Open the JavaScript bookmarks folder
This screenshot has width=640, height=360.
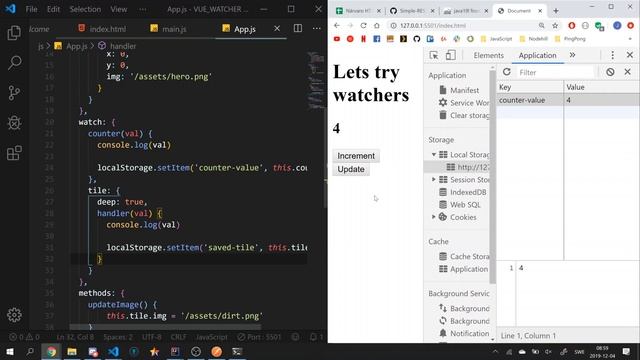coord(496,39)
